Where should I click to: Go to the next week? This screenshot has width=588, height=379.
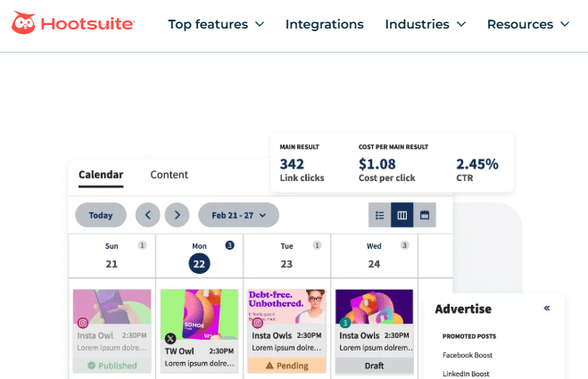177,215
